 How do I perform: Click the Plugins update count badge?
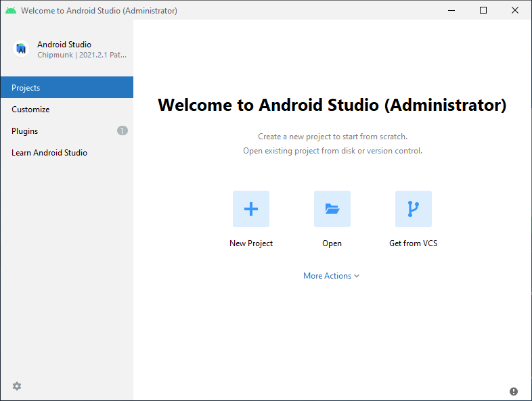[x=122, y=131]
